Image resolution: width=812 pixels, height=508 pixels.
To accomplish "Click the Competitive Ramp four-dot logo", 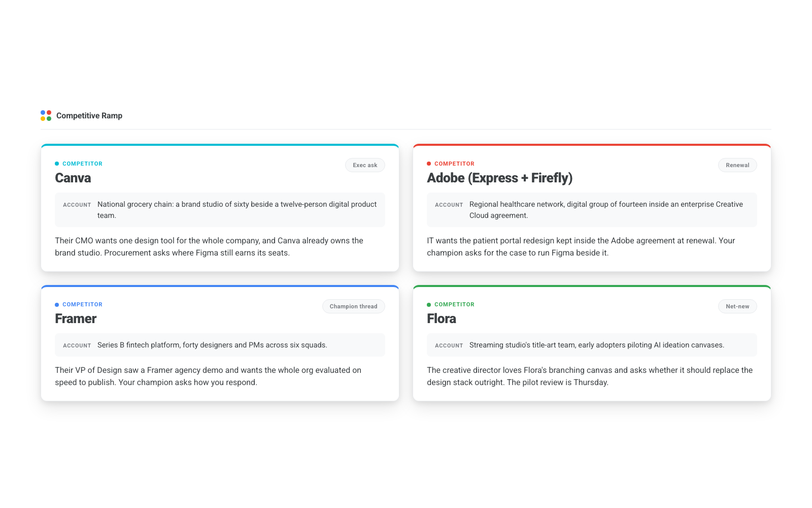I will 46,116.
